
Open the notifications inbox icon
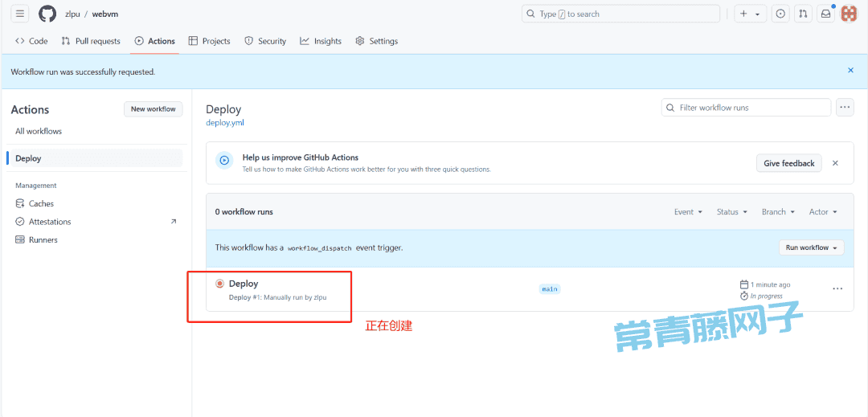(825, 14)
